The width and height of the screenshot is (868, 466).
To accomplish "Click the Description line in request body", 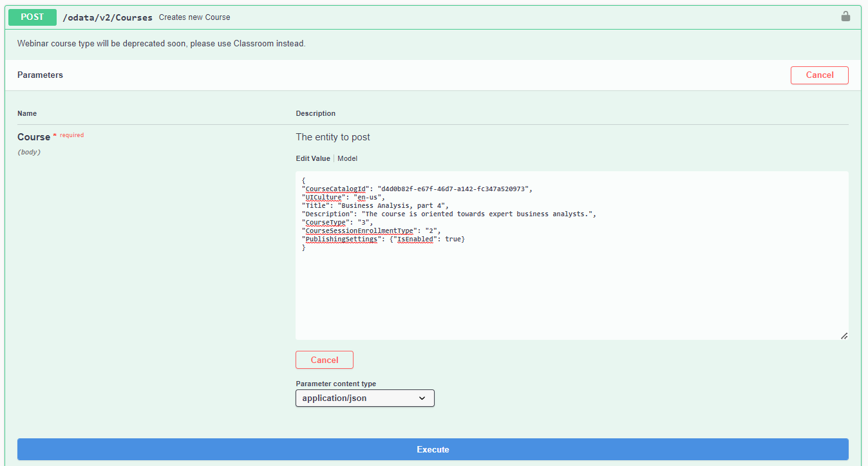I will coord(448,214).
